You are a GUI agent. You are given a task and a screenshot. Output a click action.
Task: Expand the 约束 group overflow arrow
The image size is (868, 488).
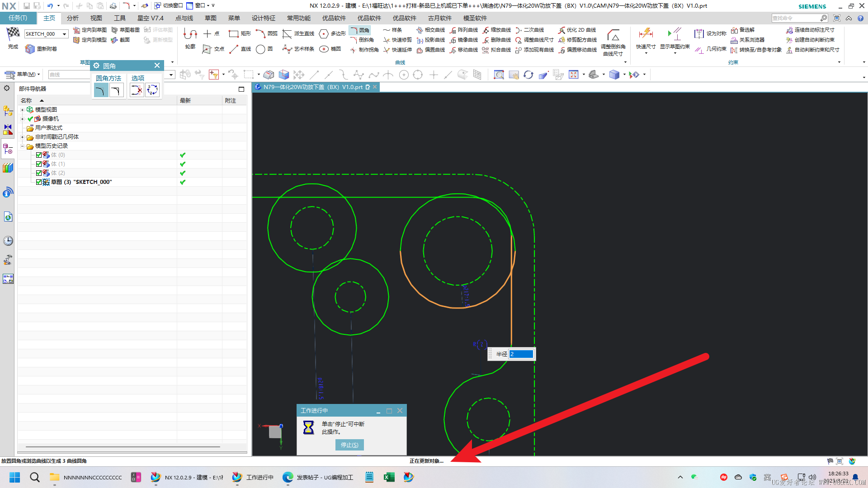pos(839,62)
